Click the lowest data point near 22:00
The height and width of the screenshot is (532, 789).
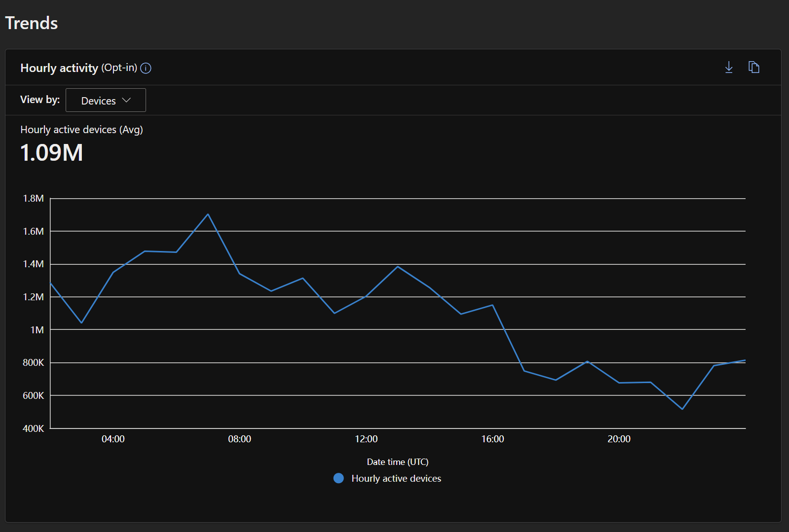point(682,409)
